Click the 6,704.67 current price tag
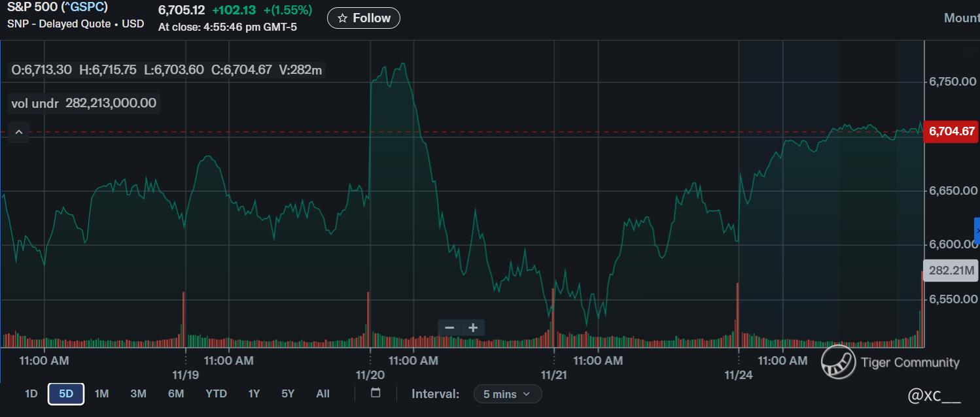 tap(951, 131)
